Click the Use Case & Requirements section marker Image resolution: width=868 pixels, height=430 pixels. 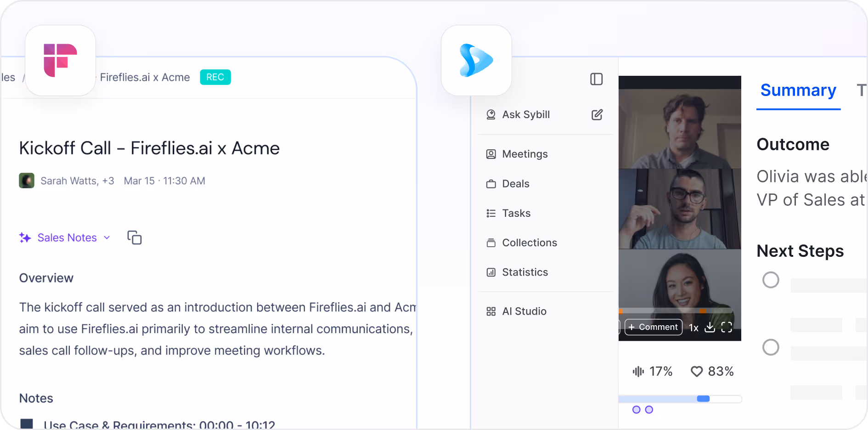(27, 424)
